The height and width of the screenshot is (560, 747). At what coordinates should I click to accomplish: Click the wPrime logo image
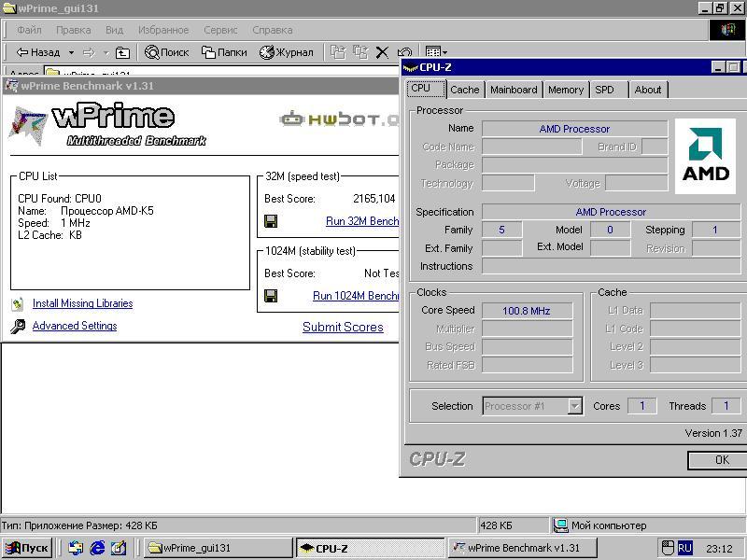tap(107, 125)
